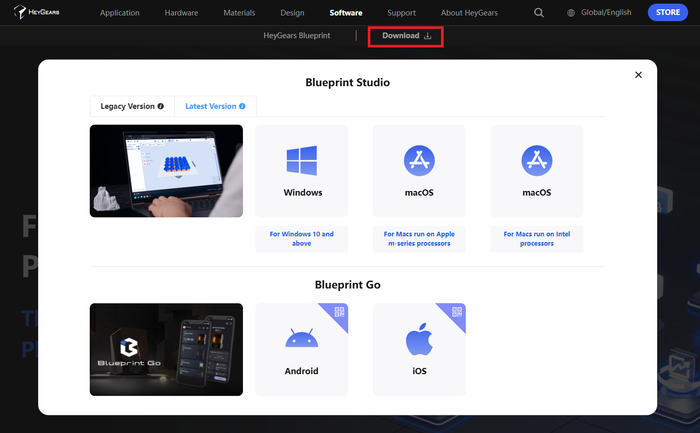Show QR code on iOS card corner
Viewport: 700px width, 433px height.
click(x=456, y=312)
